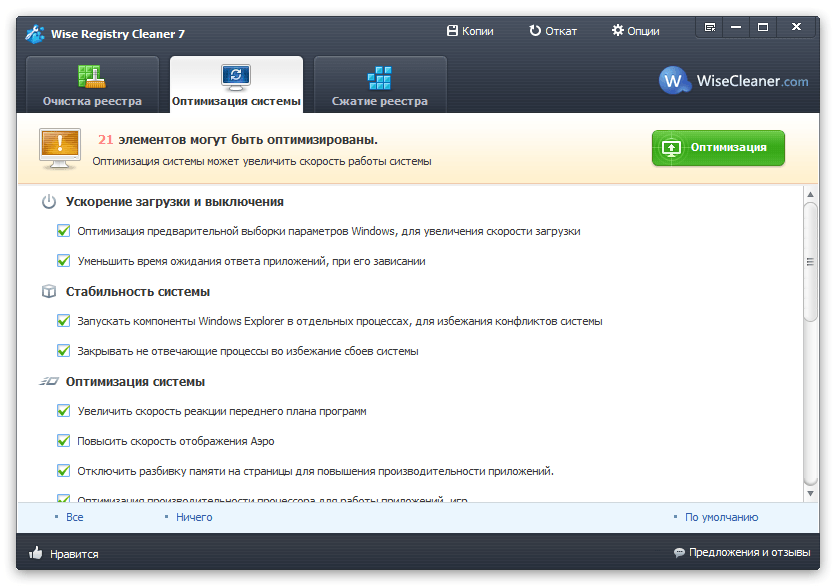Open the Опции settings menu
Image resolution: width=836 pixels, height=586 pixels.
[x=636, y=31]
